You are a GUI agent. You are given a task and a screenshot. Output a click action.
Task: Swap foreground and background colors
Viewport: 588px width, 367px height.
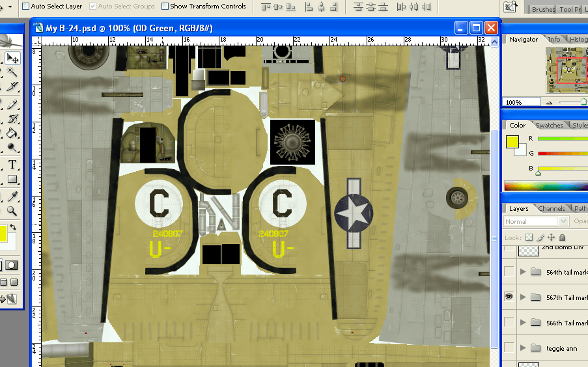(13, 227)
